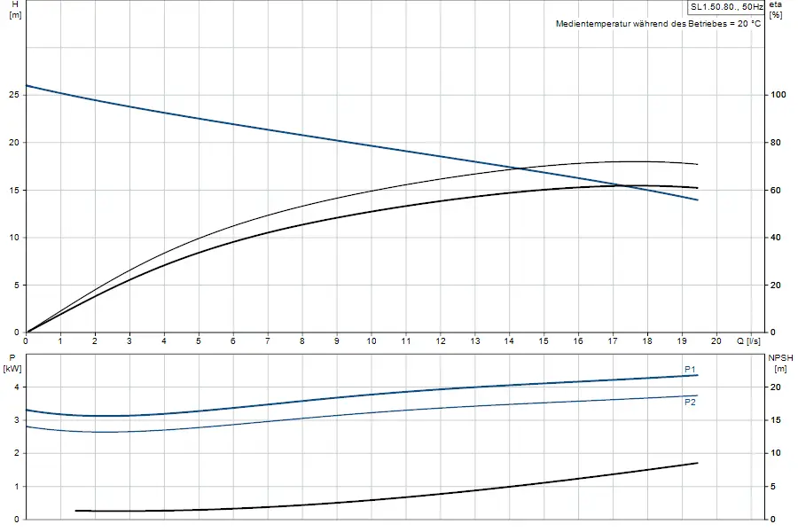Click the eta [%] axis title
The height and width of the screenshot is (532, 798).
pyautogui.click(x=776, y=9)
